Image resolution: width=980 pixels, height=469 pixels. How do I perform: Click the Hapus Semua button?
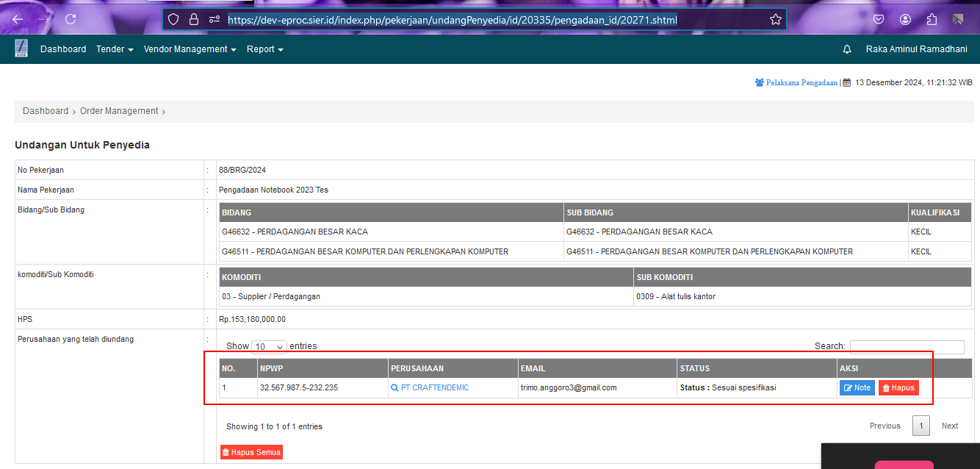(251, 452)
